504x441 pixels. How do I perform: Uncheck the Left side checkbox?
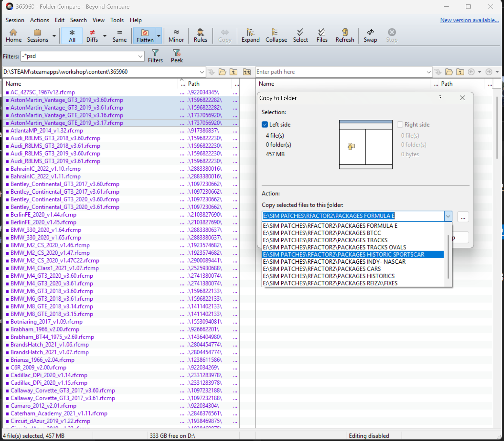pyautogui.click(x=265, y=124)
